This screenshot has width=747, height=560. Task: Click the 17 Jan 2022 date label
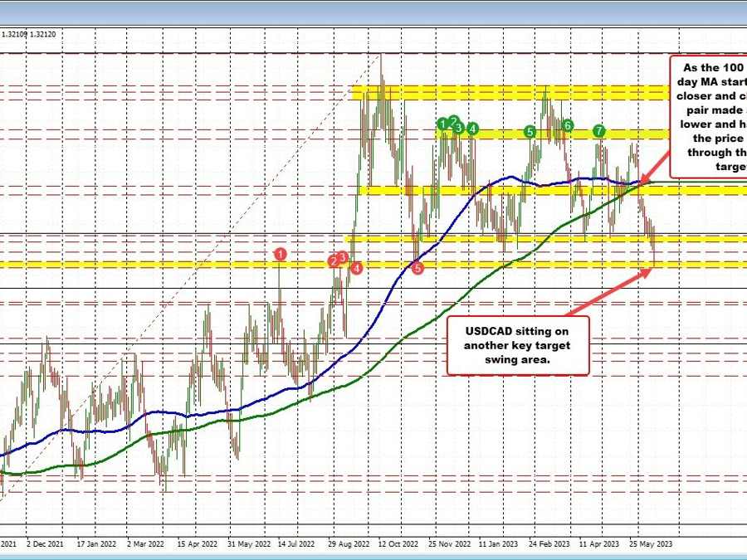(97, 543)
